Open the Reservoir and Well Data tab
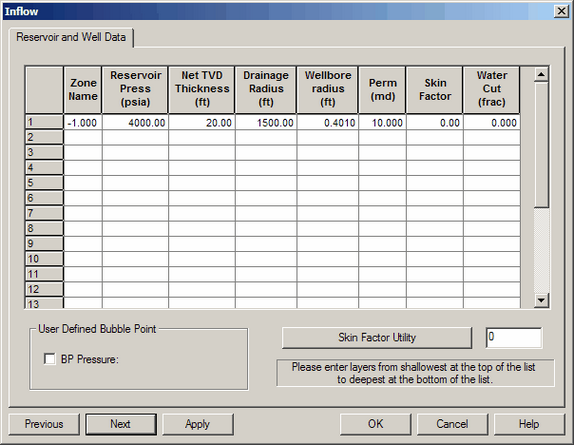Screen dimensions: 574x445 [x=71, y=37]
